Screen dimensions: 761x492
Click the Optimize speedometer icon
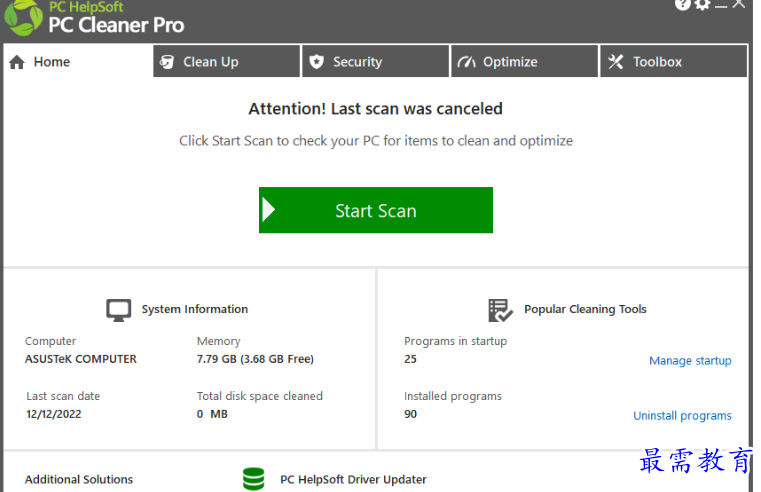(466, 62)
